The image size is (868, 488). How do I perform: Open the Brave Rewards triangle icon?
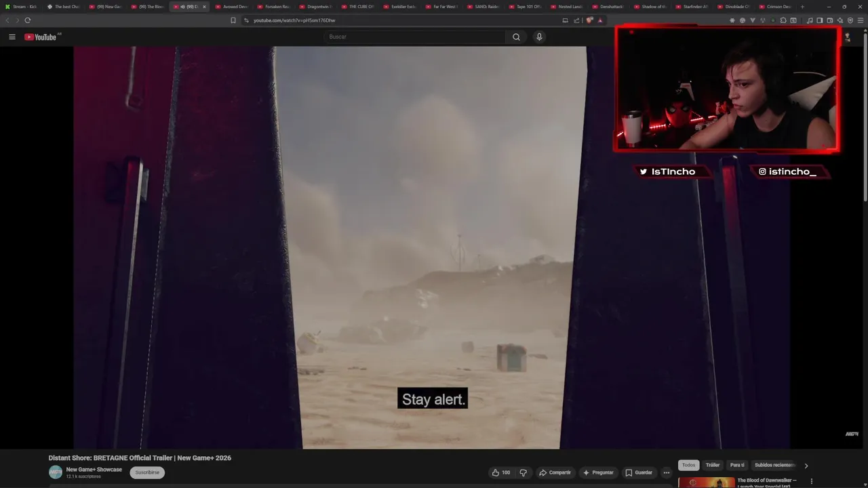pyautogui.click(x=600, y=20)
